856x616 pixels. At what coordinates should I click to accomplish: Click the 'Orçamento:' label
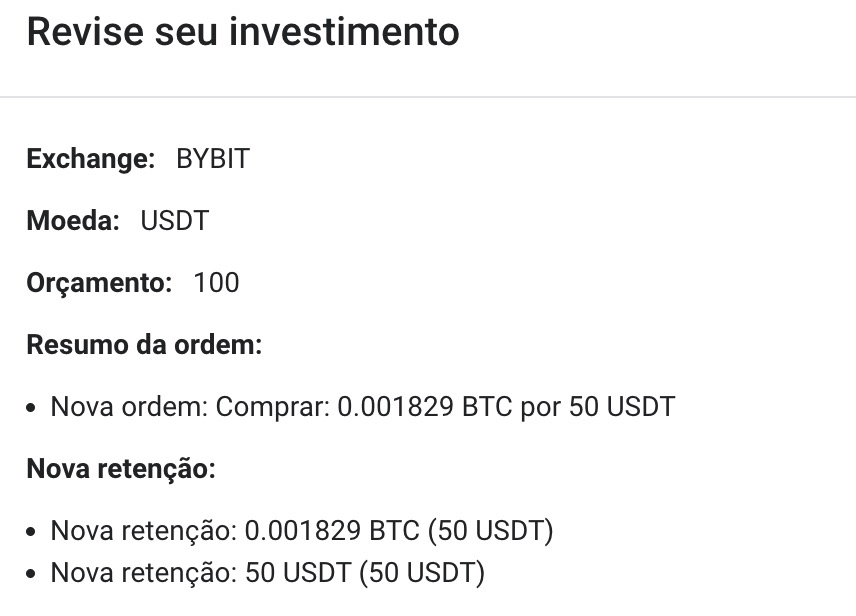pos(99,283)
